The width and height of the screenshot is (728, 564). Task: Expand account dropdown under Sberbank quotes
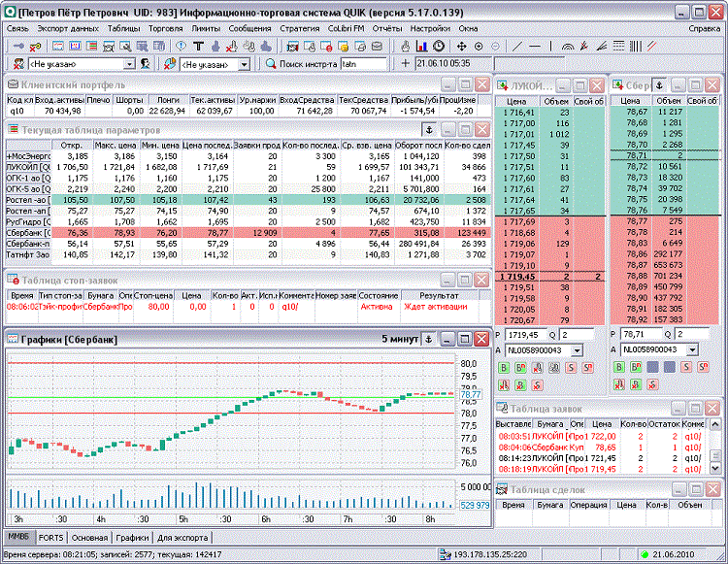tap(692, 349)
